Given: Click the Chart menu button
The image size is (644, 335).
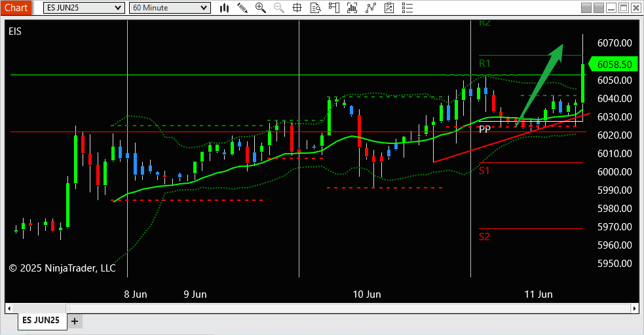Looking at the screenshot, I should (16, 8).
